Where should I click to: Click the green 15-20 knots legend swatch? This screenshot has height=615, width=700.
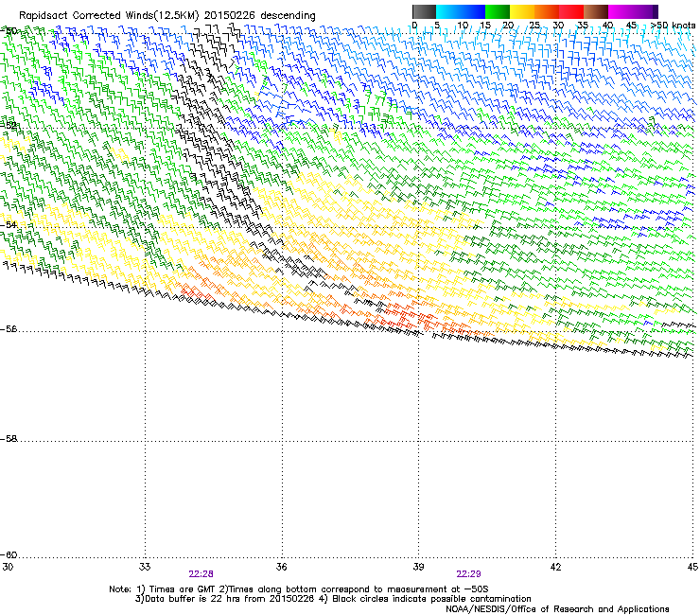[498, 11]
